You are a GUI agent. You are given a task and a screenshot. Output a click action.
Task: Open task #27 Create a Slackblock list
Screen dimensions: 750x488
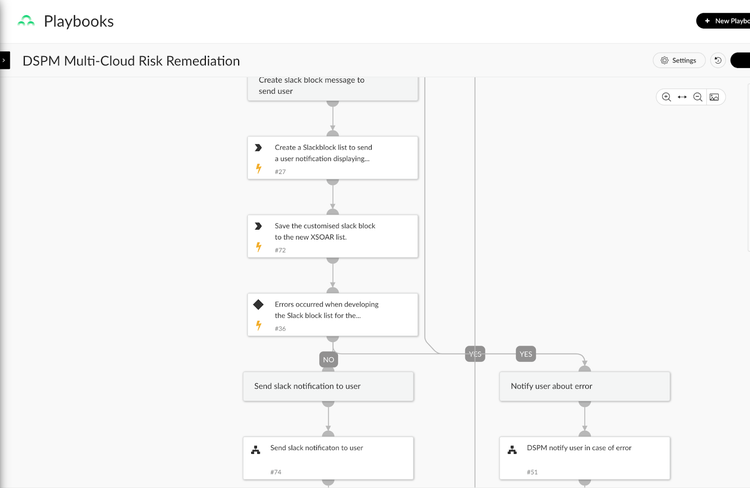pyautogui.click(x=333, y=158)
